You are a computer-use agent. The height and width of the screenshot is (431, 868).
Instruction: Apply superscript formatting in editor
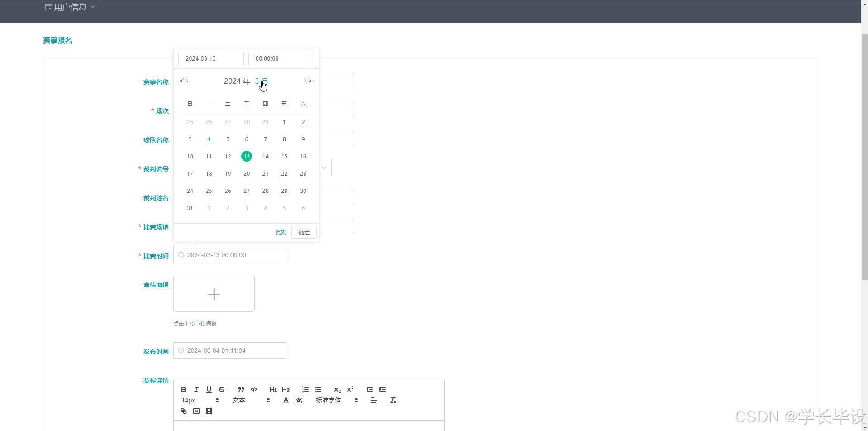[x=350, y=389]
